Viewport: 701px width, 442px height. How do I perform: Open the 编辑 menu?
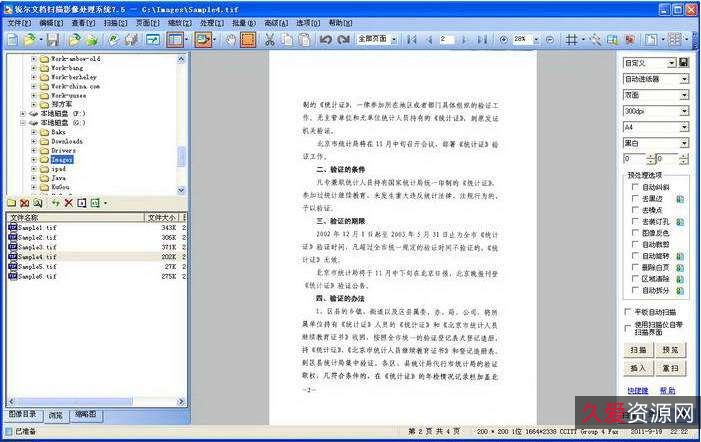(51, 22)
